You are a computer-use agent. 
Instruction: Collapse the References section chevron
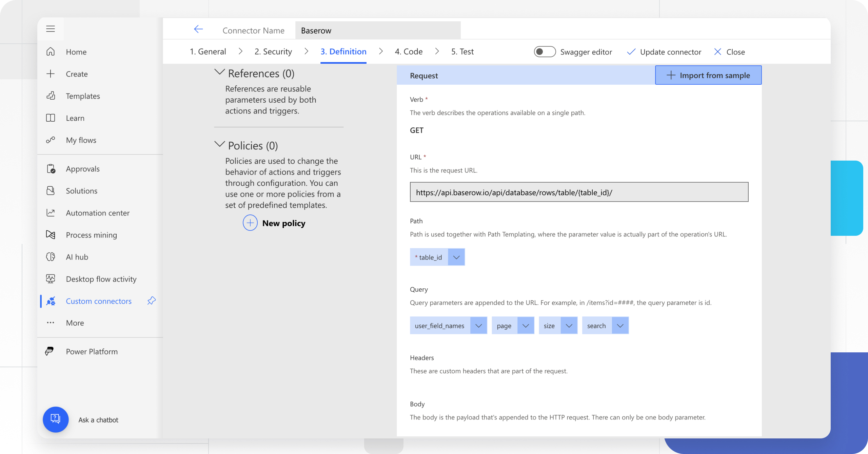(x=220, y=72)
